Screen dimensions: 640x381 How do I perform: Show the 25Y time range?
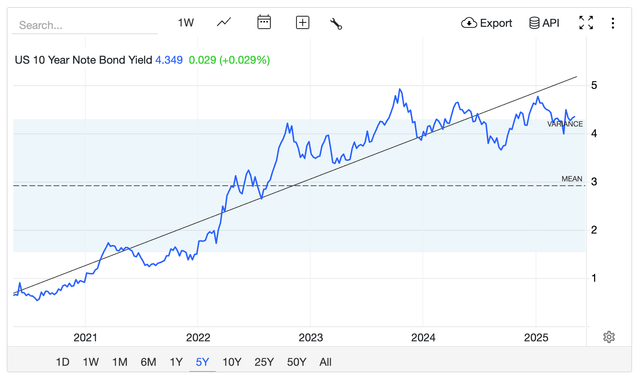point(264,362)
